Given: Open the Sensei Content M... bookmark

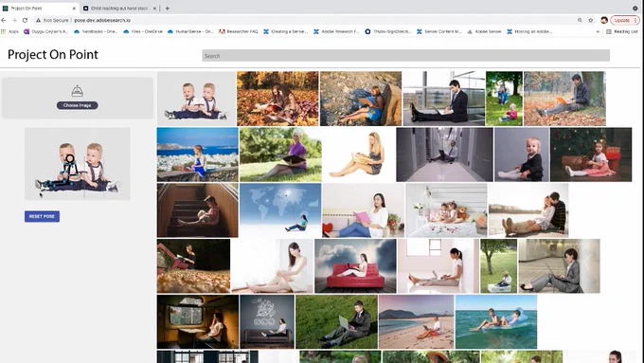Looking at the screenshot, I should 439,31.
